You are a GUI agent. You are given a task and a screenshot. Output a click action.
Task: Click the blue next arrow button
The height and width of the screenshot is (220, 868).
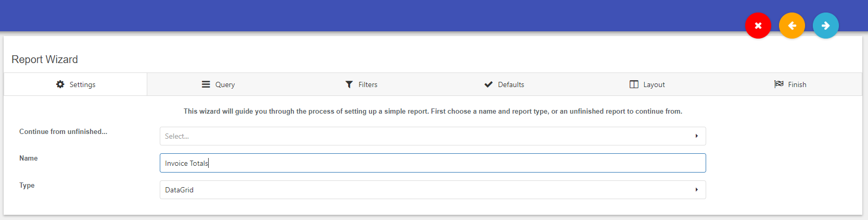point(825,26)
